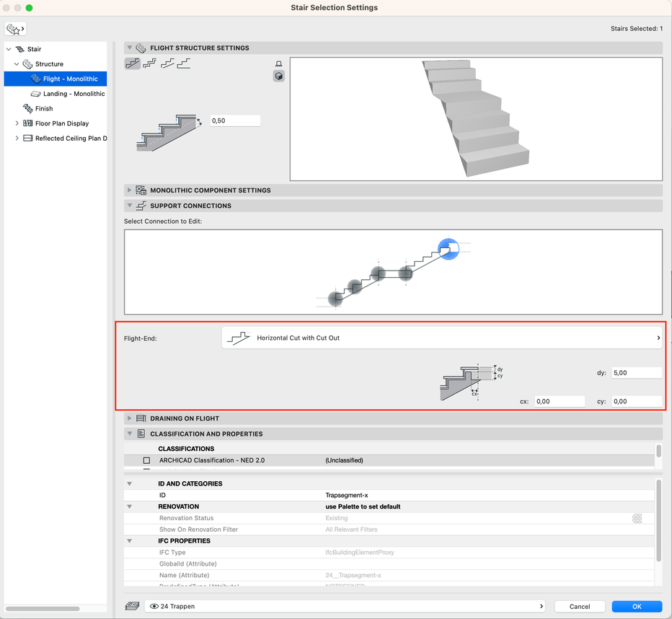Click the tree panel horizontal scrollbar
The height and width of the screenshot is (619, 672).
tap(43, 609)
